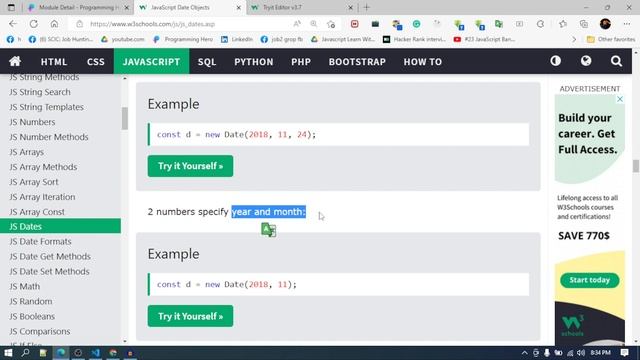Expand the bookmarks overflow chevron
The width and height of the screenshot is (640, 360).
(x=574, y=39)
